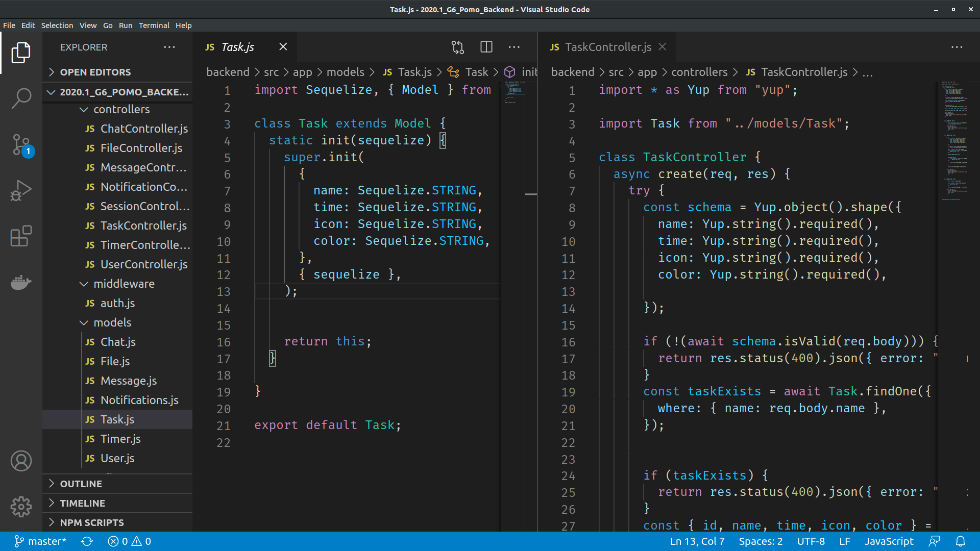Open Source Control view with one pending change

coord(21,145)
